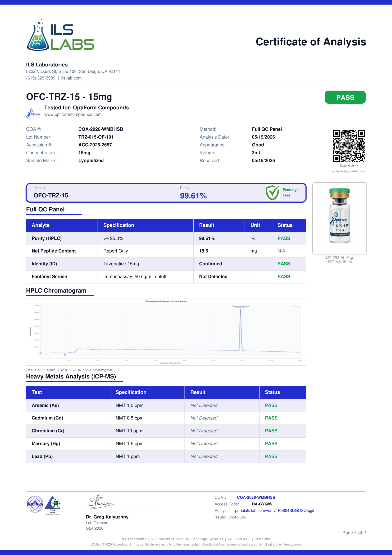
Task: Click the ilac-MRA accreditation logo
Action: pos(35,504)
